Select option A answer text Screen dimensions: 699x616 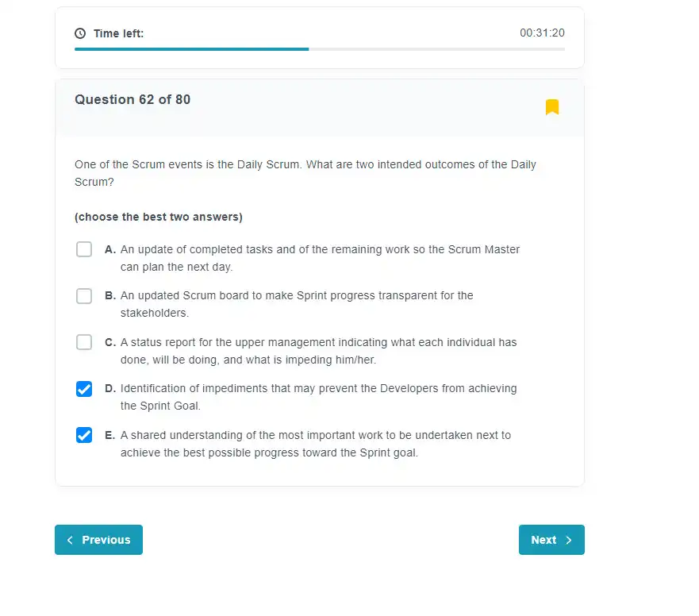tap(320, 258)
